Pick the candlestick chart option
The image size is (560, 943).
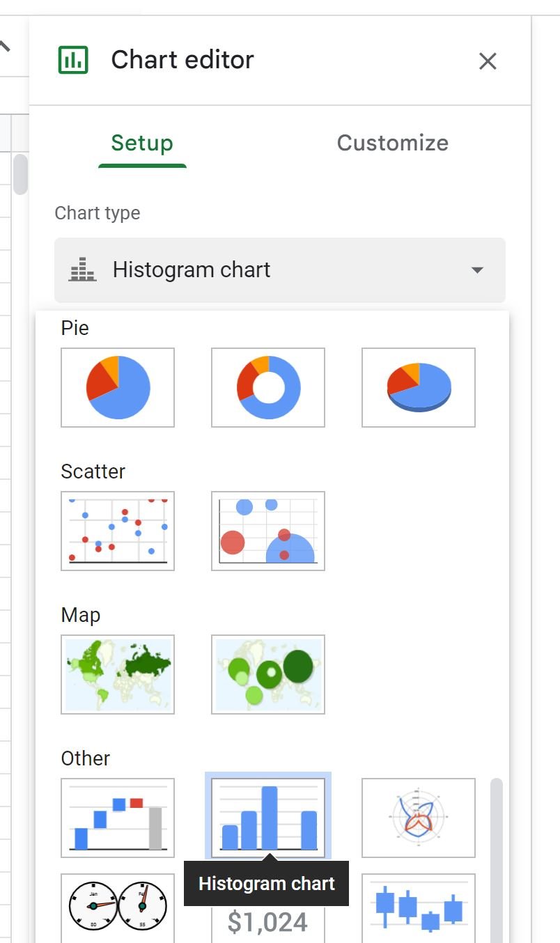point(419,908)
